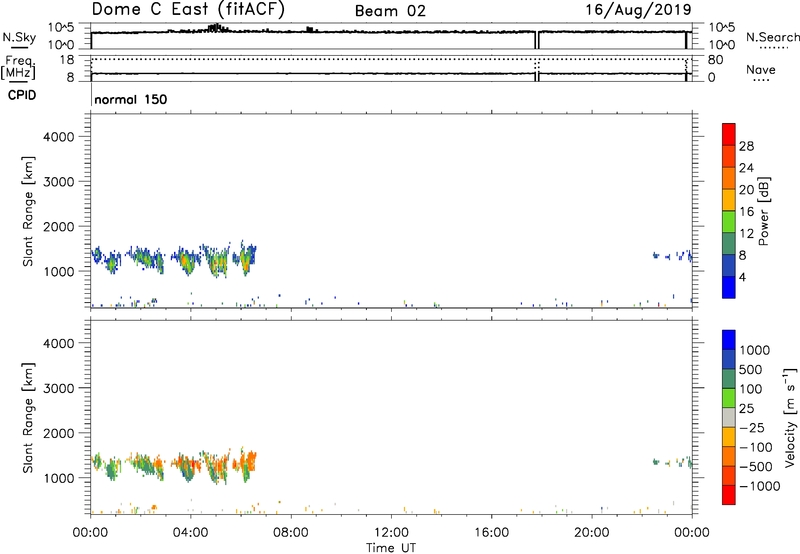The image size is (800, 554).
Task: Click the gray swatch on Velocity colorbar
Action: coord(729,418)
